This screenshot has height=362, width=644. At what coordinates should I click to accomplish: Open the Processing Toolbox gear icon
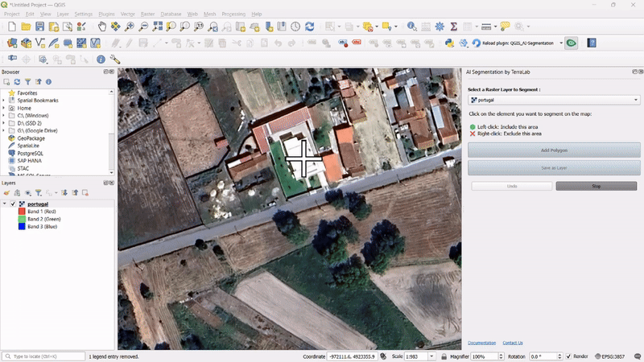440,27
